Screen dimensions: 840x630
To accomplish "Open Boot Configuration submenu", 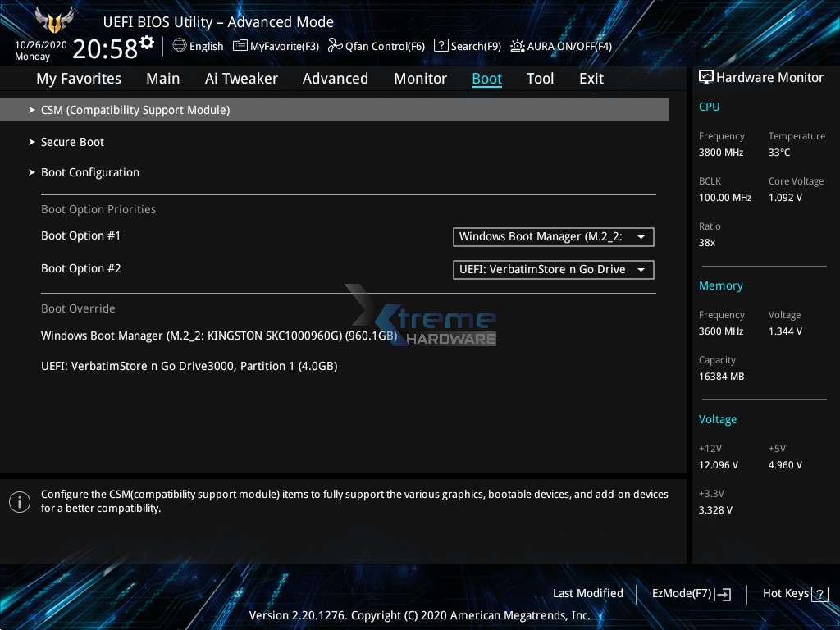I will tap(90, 172).
